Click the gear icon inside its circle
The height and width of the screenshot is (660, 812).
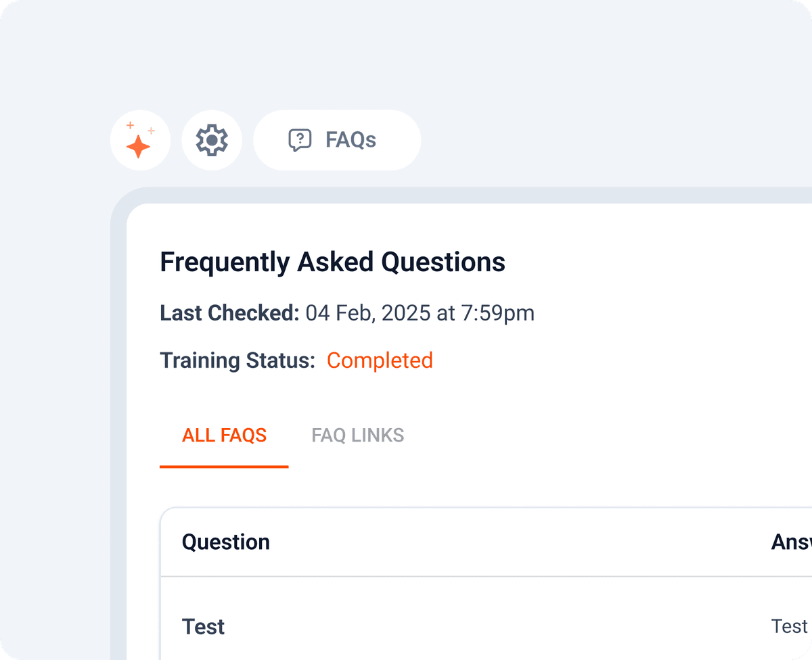click(212, 140)
